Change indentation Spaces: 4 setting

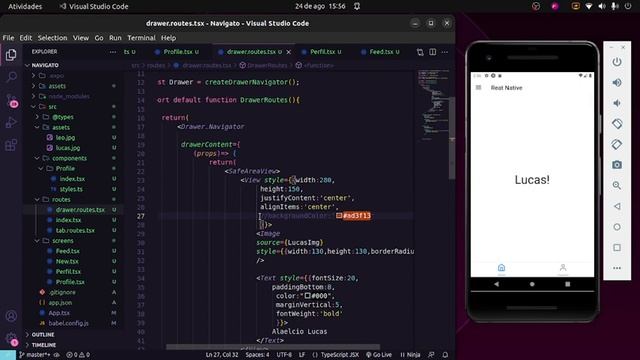[257, 355]
